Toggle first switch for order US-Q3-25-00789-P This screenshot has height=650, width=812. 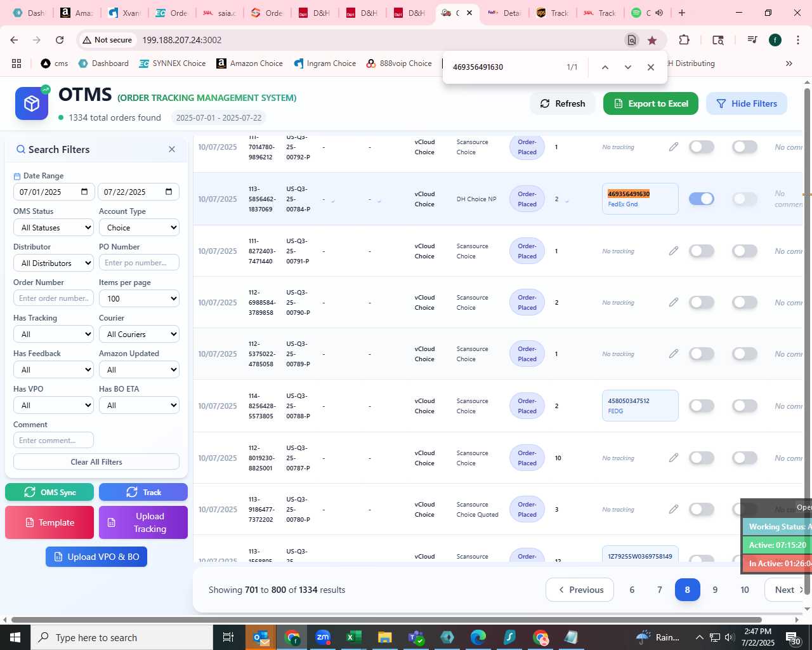click(x=702, y=354)
